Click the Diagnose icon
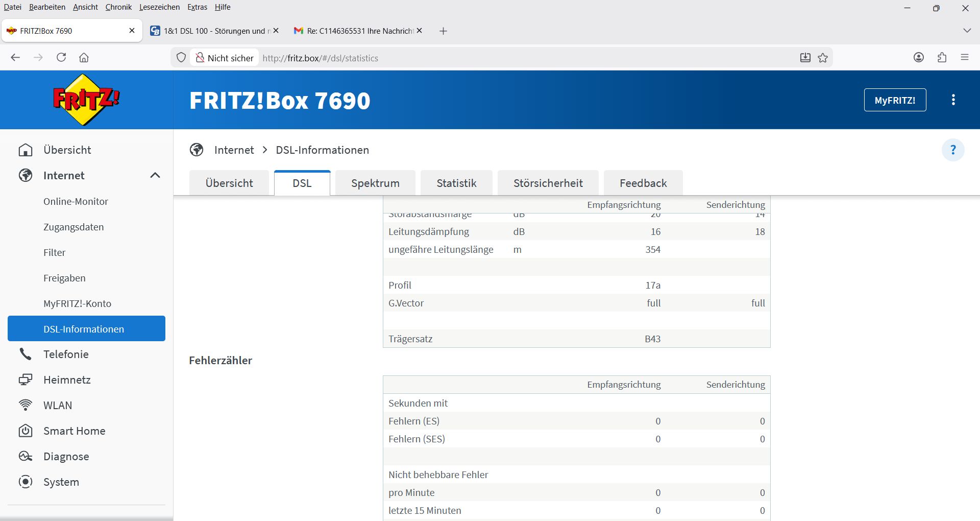This screenshot has height=521, width=980. pos(26,457)
